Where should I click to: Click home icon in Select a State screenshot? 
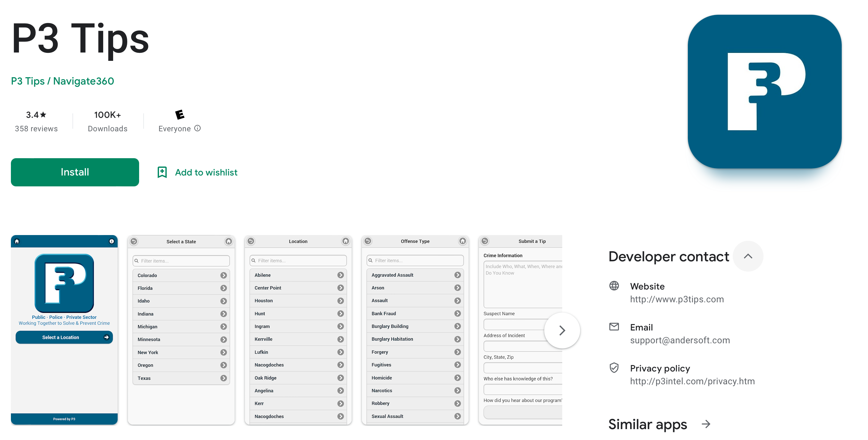pyautogui.click(x=229, y=241)
